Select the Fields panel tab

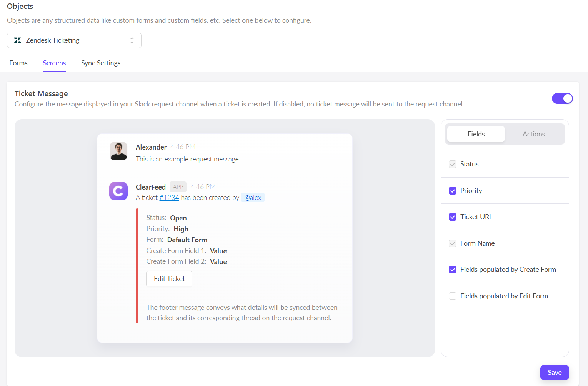click(x=476, y=134)
